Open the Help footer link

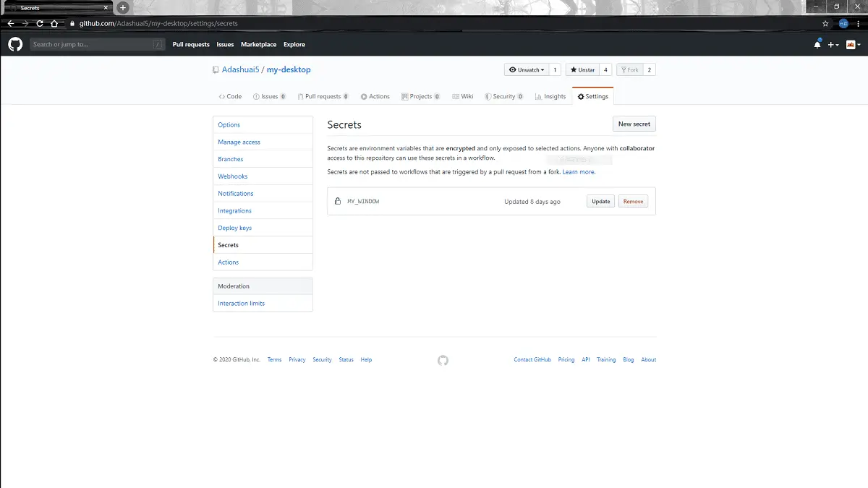(x=366, y=360)
